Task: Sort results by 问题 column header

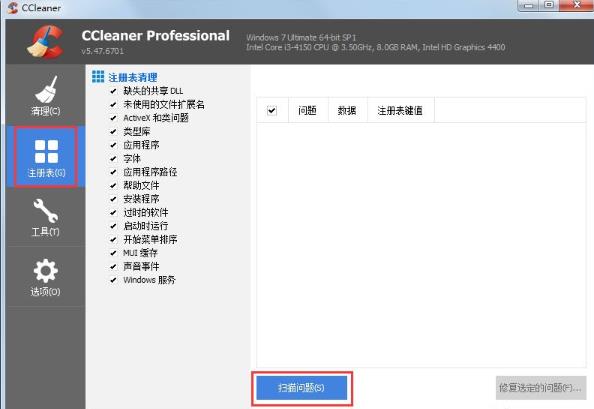Action: [x=307, y=111]
